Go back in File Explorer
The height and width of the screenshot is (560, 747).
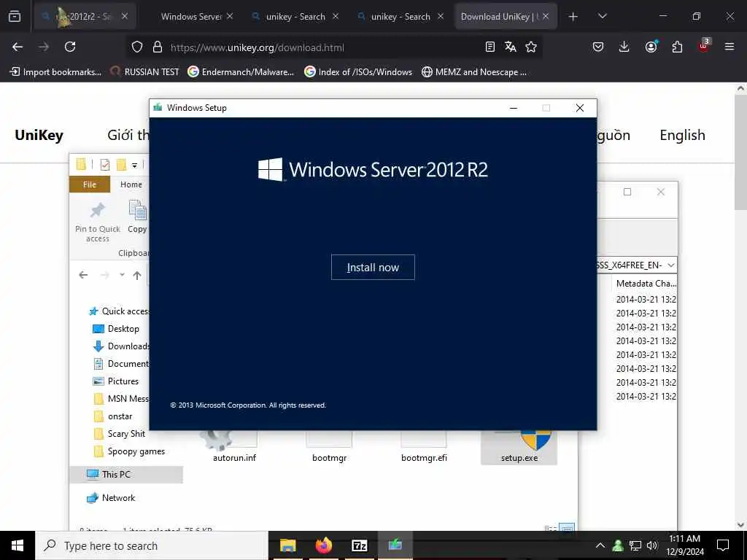tap(83, 275)
